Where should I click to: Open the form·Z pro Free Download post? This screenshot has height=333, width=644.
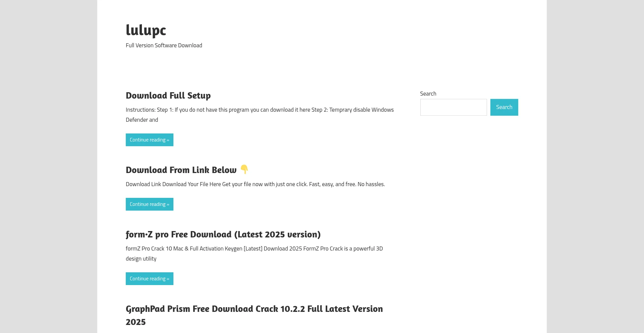coord(223,234)
